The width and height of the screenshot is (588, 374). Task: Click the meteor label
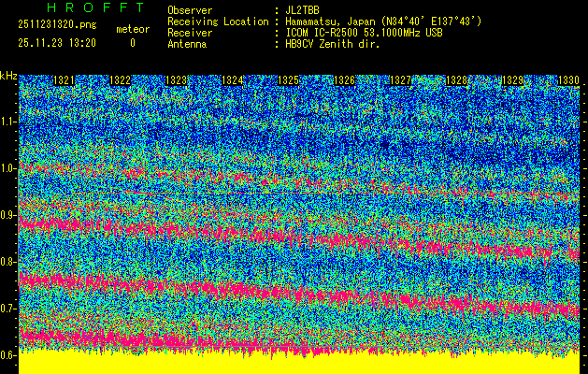[132, 29]
